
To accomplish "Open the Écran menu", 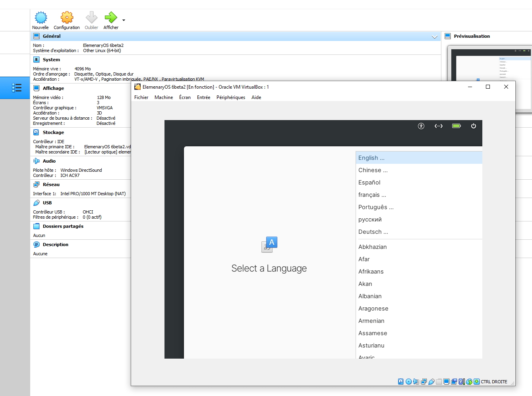I will click(185, 97).
